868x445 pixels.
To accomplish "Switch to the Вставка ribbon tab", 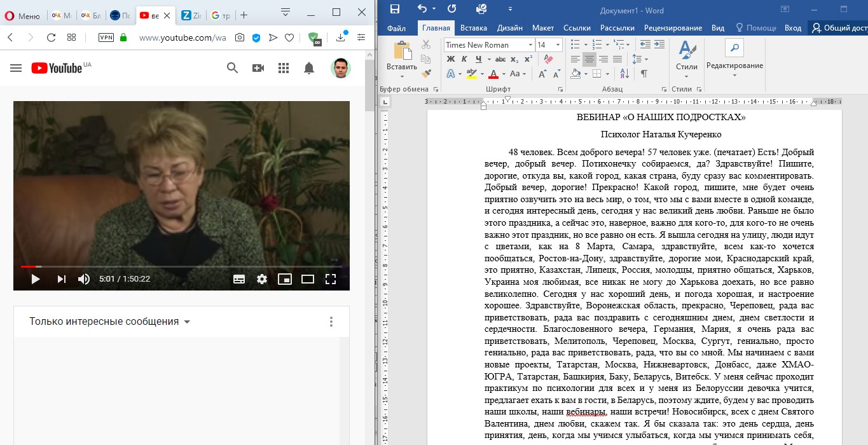I will (474, 28).
